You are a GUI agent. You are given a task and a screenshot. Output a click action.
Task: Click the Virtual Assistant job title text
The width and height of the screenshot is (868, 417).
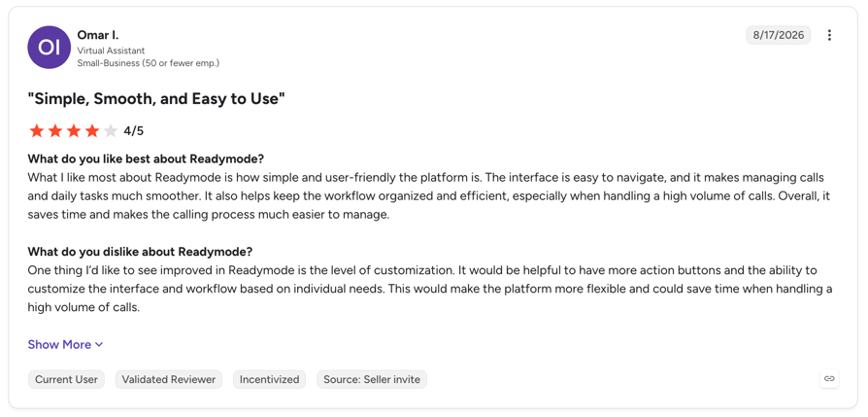[x=112, y=51]
